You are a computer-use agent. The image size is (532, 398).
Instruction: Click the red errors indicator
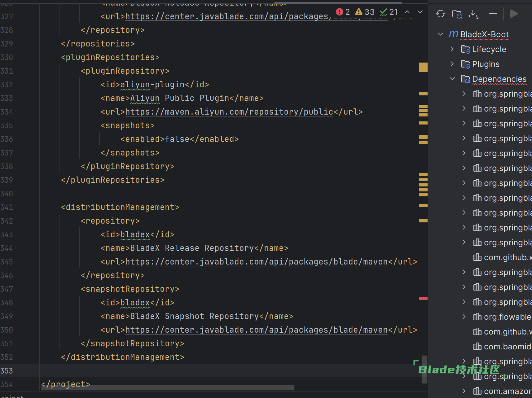(x=343, y=12)
